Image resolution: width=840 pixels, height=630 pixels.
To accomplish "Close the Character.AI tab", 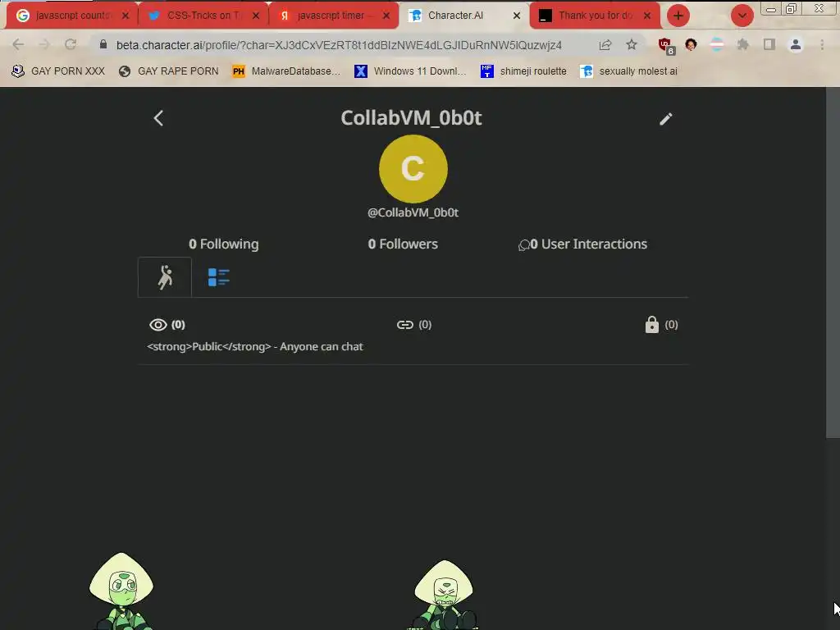I will [517, 16].
